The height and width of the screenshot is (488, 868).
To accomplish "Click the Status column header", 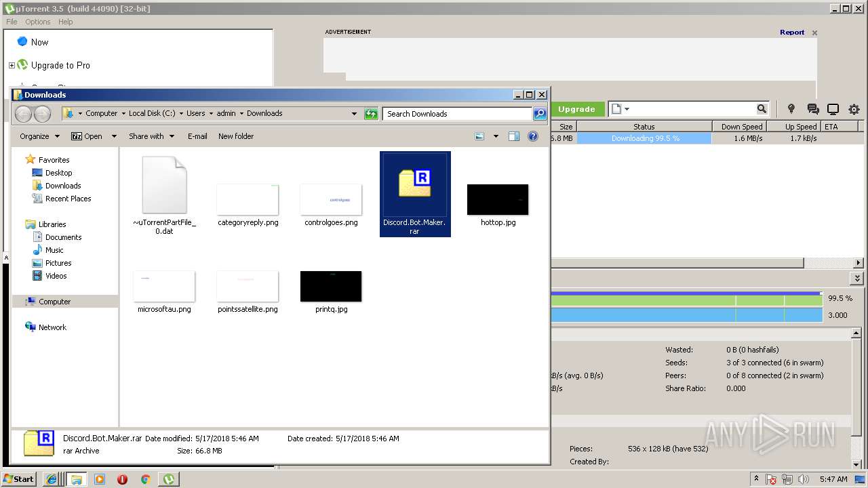I will coord(644,127).
